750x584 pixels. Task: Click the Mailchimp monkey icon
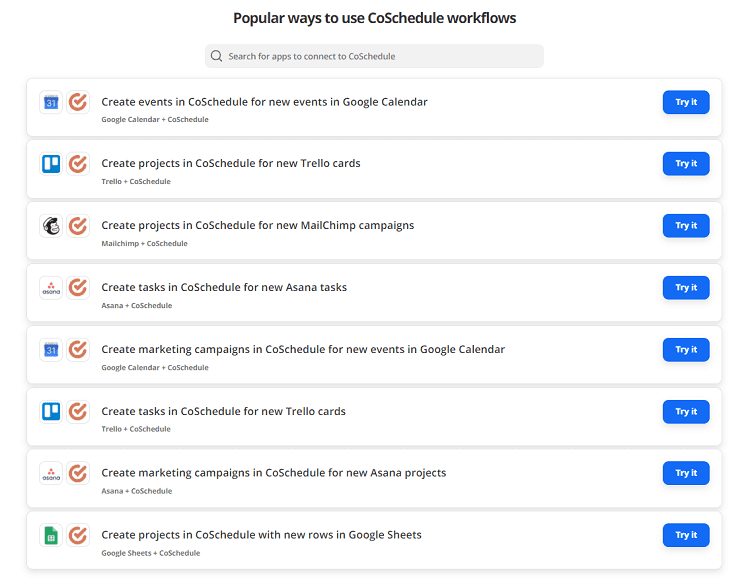click(x=51, y=226)
